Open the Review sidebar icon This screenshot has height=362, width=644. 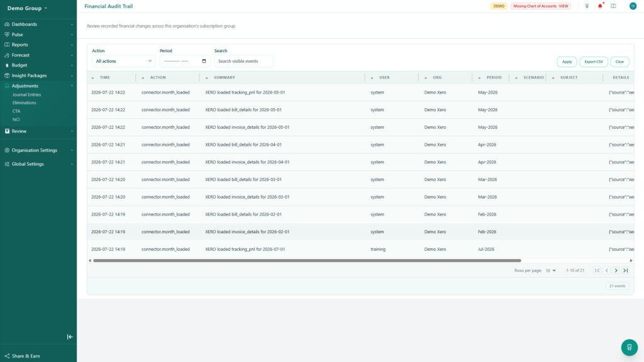pyautogui.click(x=7, y=131)
